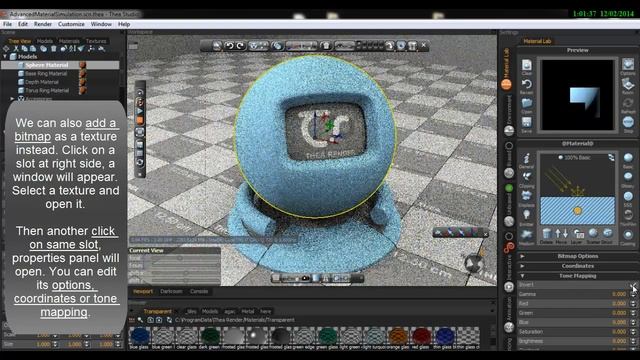Add a Glossy material layer
This screenshot has width=640, height=360.
click(x=628, y=177)
